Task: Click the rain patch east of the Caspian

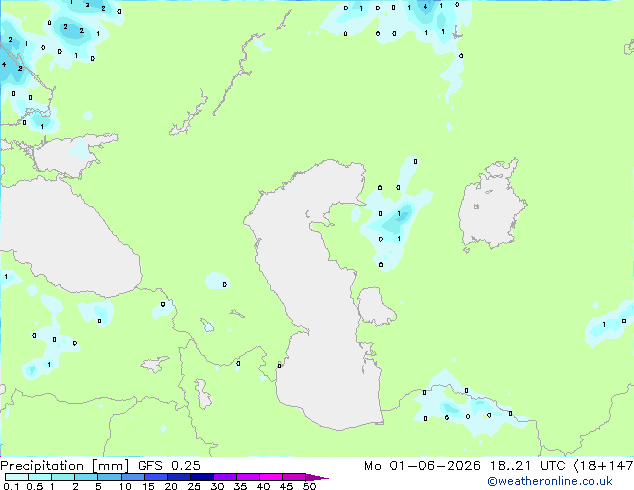Action: click(394, 220)
